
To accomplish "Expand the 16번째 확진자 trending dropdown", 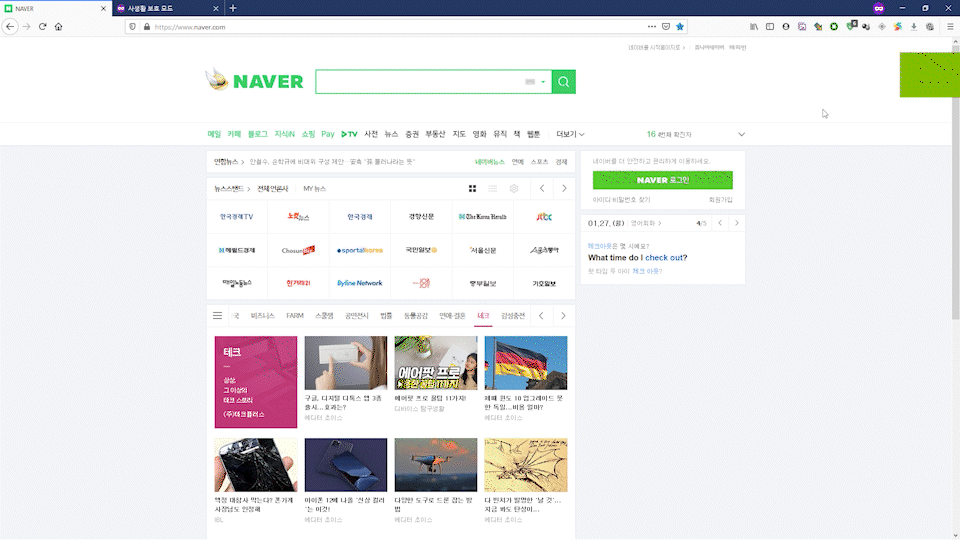I will coord(741,134).
